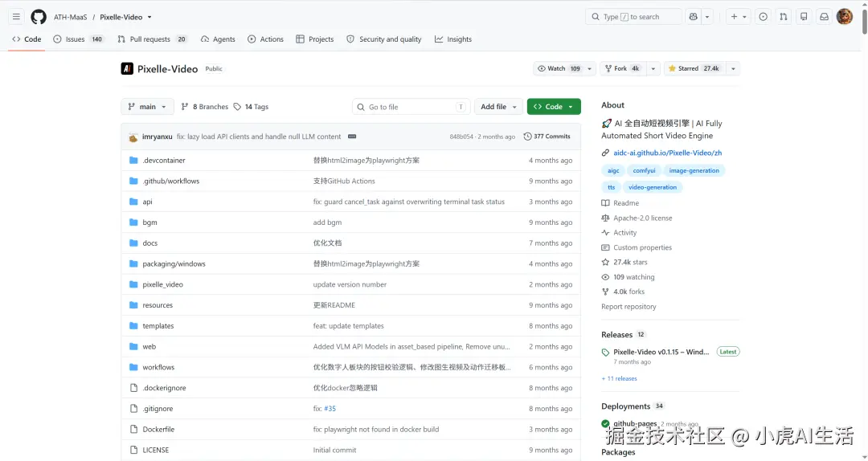Open the issues inbox icon in header

(x=764, y=17)
